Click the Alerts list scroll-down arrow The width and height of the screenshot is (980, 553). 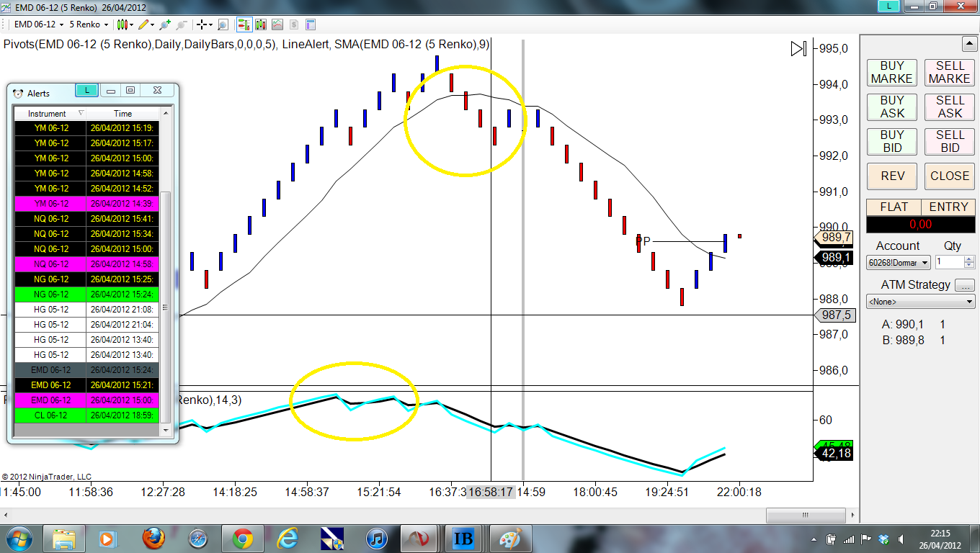166,430
